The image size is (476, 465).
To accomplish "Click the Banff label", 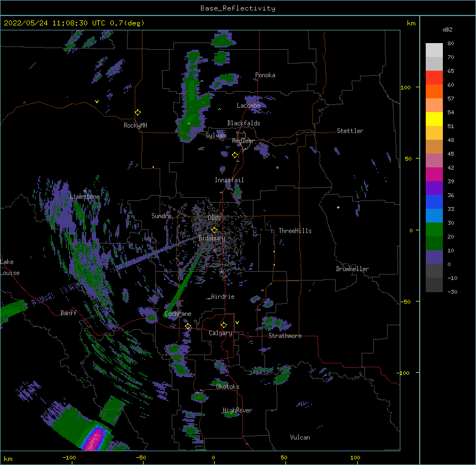I will (x=68, y=313).
